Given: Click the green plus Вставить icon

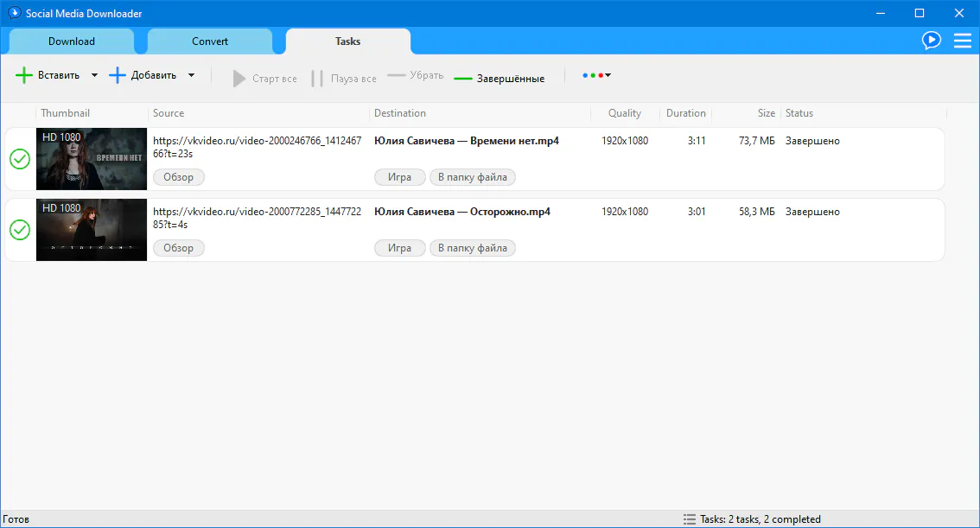Looking at the screenshot, I should [x=24, y=76].
